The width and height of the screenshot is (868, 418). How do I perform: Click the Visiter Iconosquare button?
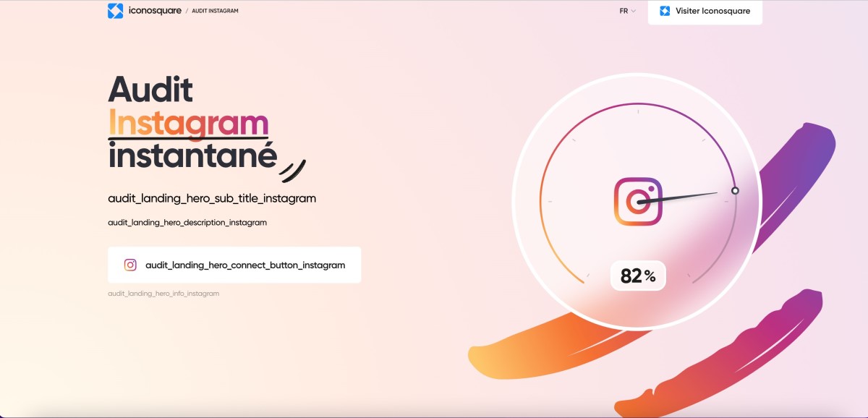tap(705, 12)
